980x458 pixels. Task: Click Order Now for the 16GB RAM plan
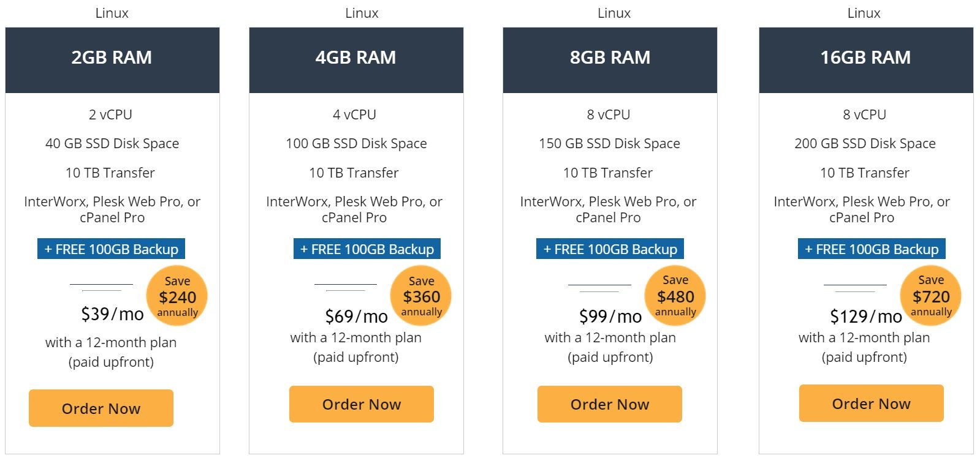click(x=872, y=404)
